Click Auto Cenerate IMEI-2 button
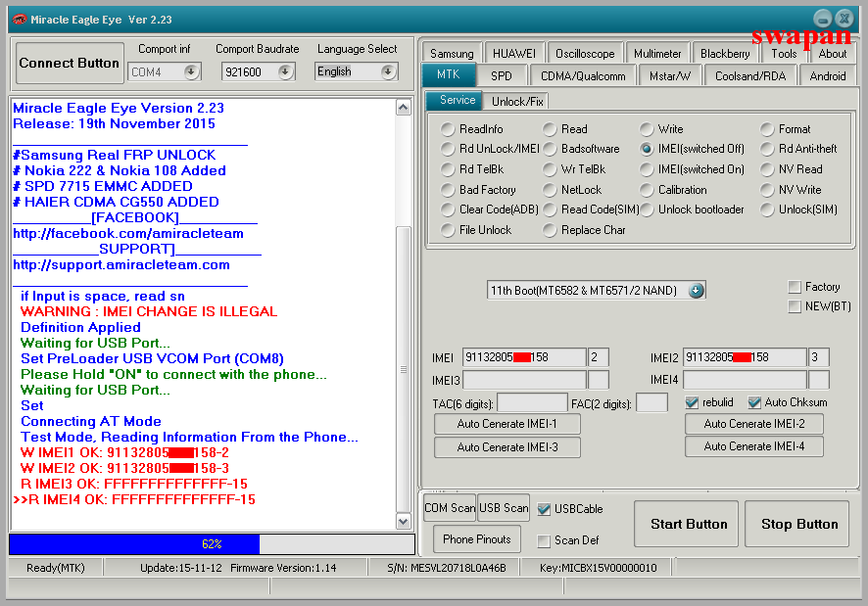The width and height of the screenshot is (868, 606). (754, 424)
